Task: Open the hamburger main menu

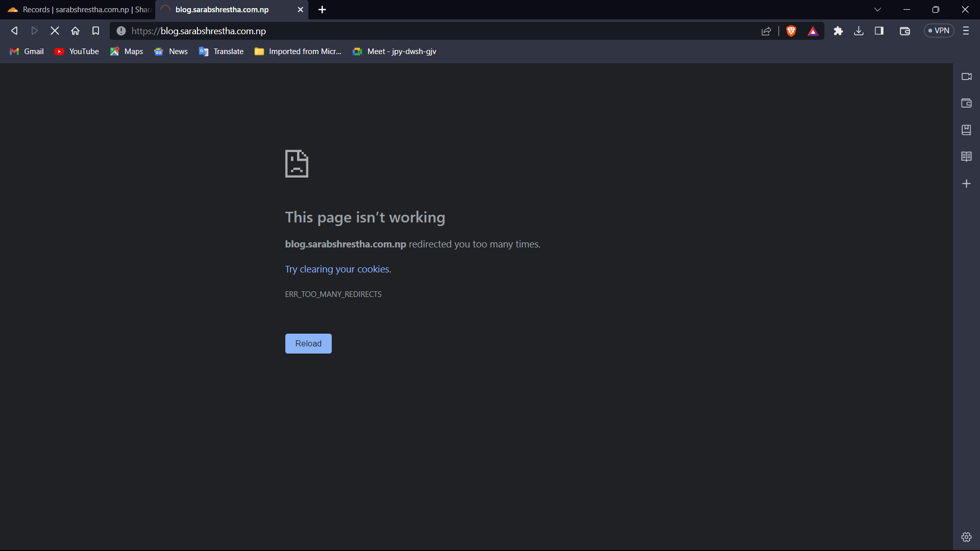Action: click(x=966, y=31)
